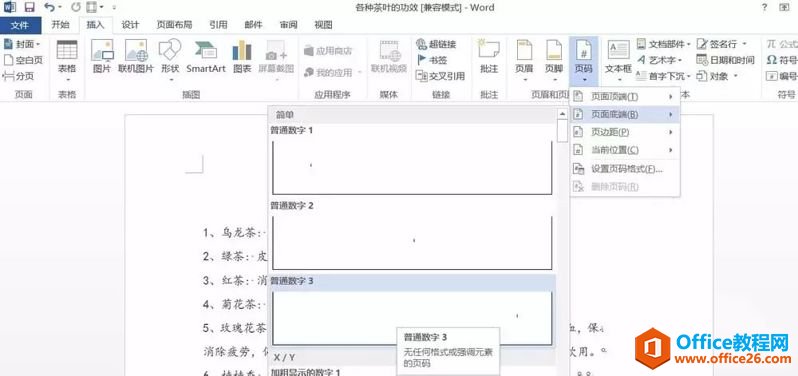Insert Date and Time (日期和时间)
This screenshot has width=798, height=376.
click(x=725, y=60)
